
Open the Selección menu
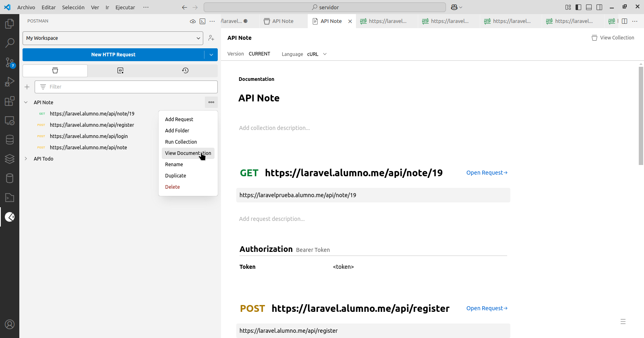[x=73, y=7]
